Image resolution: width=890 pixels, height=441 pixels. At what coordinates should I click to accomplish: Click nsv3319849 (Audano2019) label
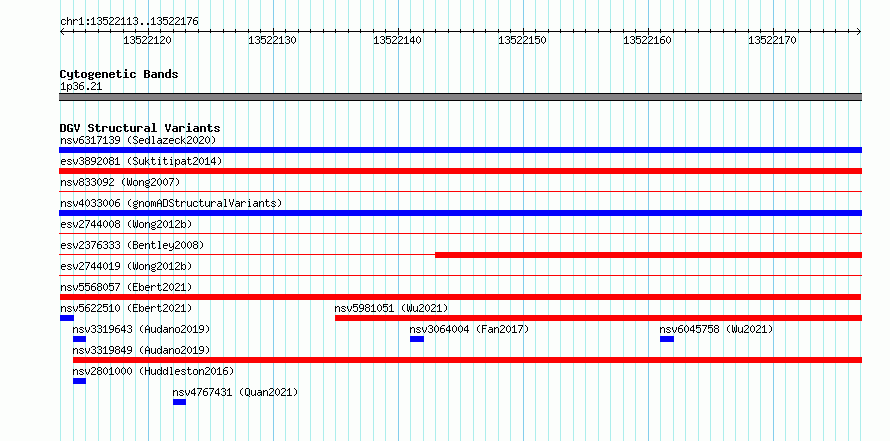pos(141,350)
